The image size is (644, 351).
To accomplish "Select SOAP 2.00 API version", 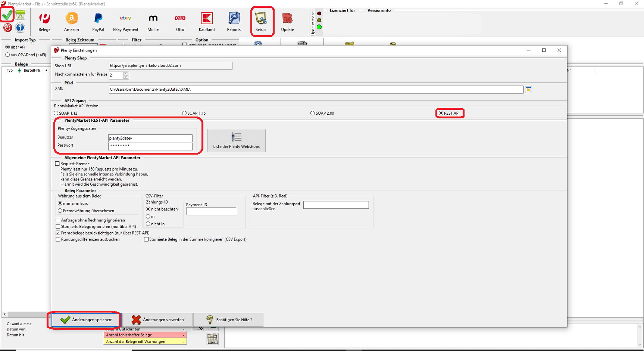I will pos(313,113).
